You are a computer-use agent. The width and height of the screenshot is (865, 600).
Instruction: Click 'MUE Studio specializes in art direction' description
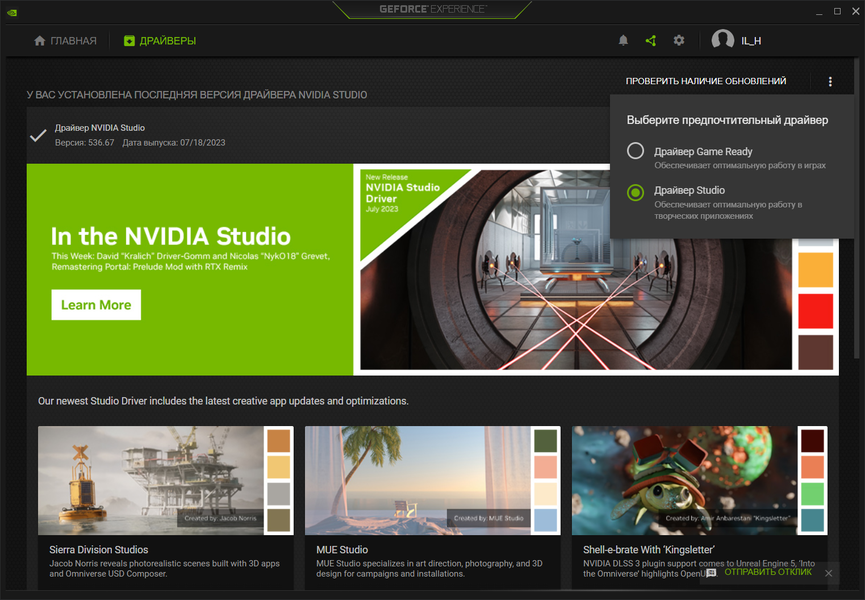coord(429,569)
